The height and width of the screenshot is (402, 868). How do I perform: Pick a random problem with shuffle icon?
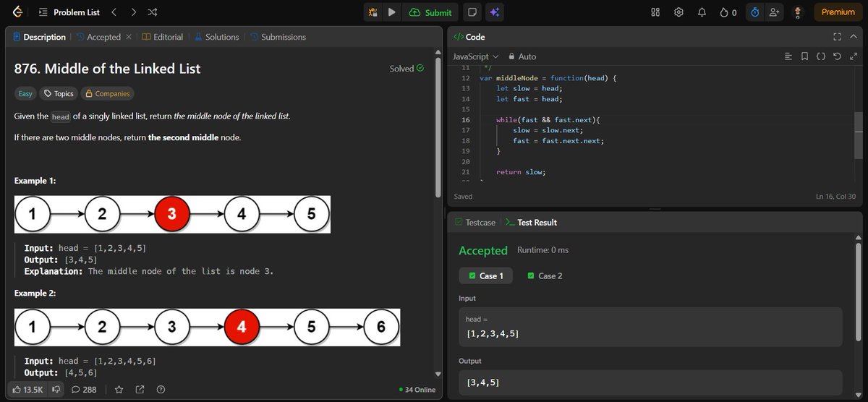(x=153, y=12)
